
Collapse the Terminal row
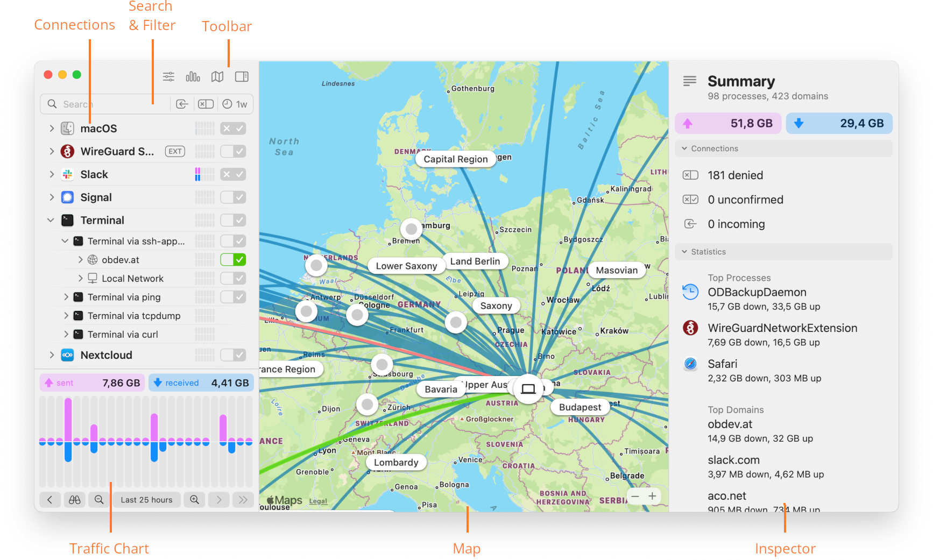click(x=51, y=220)
